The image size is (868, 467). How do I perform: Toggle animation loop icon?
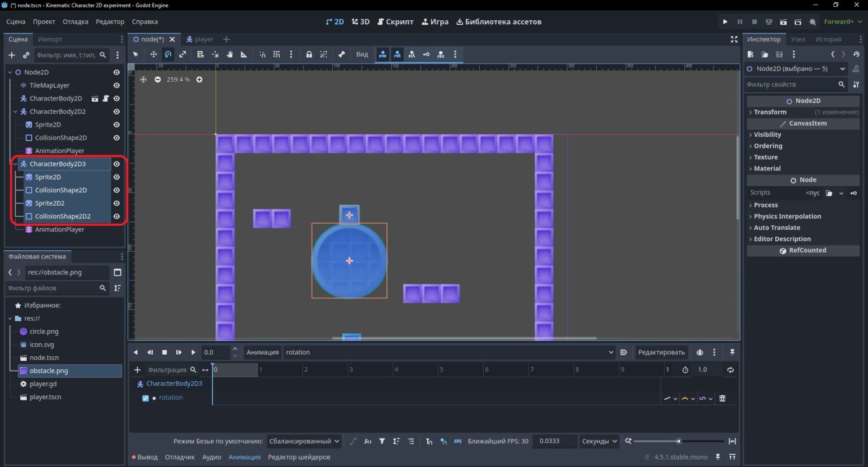tap(731, 370)
